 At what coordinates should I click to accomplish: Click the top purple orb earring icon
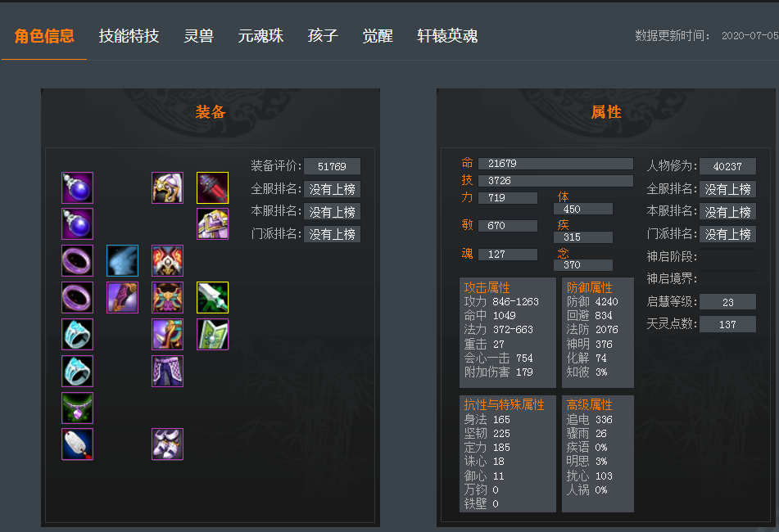pos(78,187)
